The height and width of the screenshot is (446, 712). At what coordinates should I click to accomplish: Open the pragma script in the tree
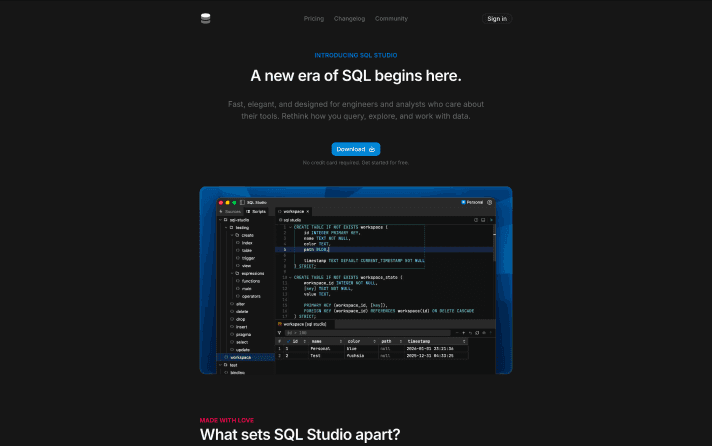click(243, 335)
